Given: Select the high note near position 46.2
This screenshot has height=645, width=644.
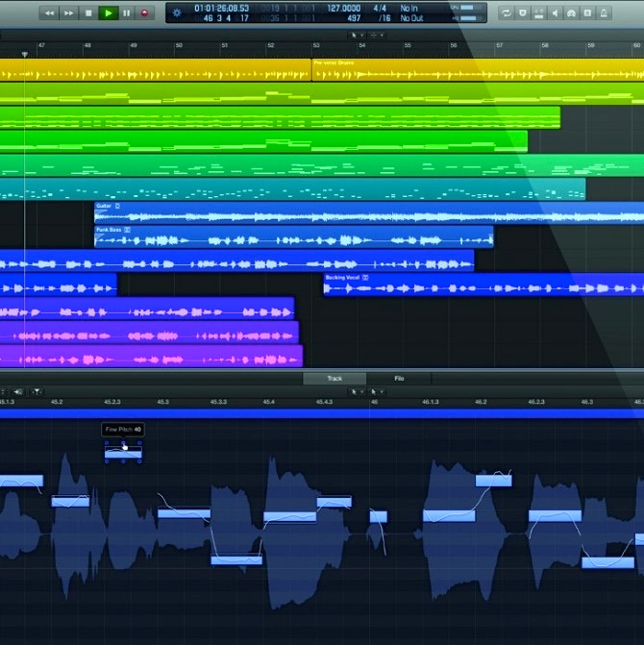Looking at the screenshot, I should click(x=493, y=481).
